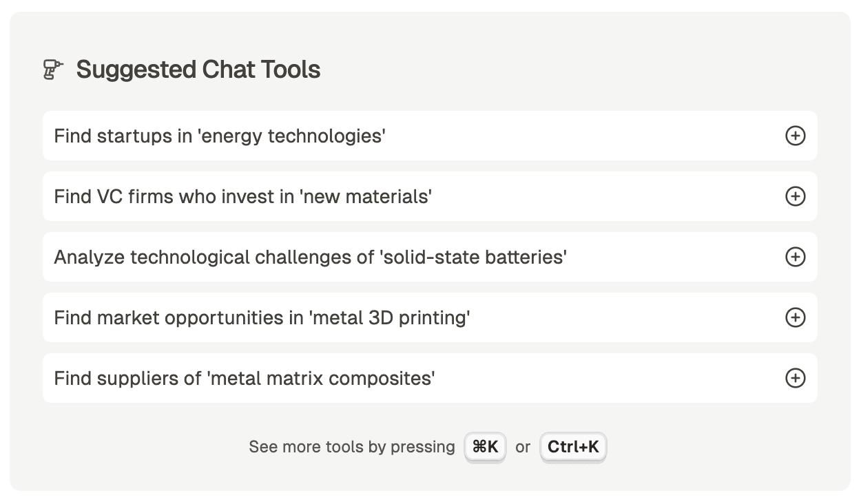This screenshot has height=504, width=861.
Task: Click the Ctrl+K shortcut key badge
Action: pyautogui.click(x=573, y=447)
